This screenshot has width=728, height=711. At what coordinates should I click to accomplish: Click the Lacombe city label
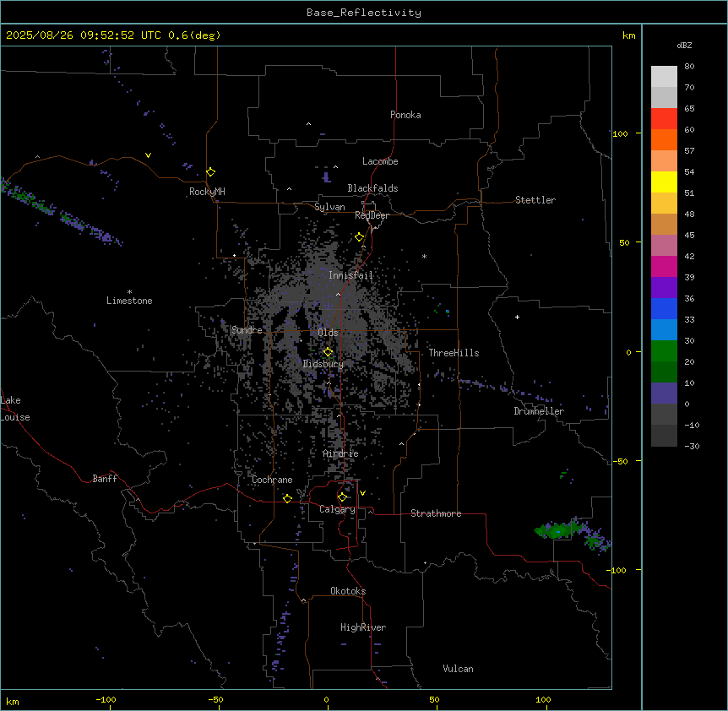point(380,161)
